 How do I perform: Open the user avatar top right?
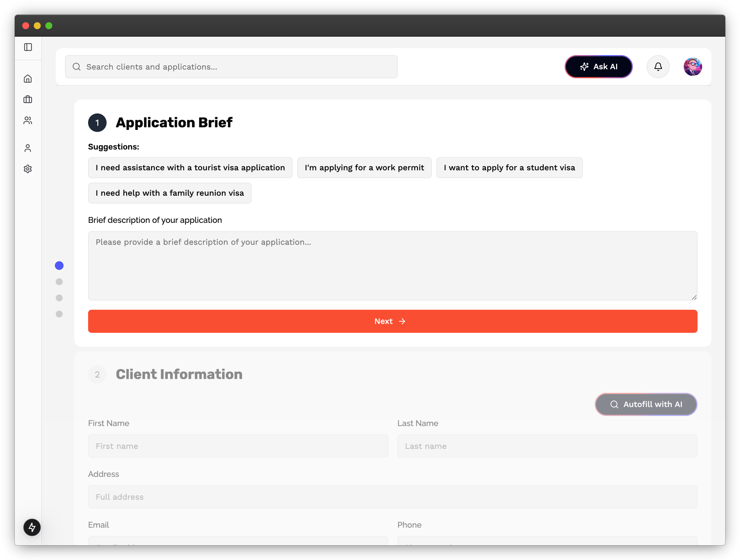[693, 66]
